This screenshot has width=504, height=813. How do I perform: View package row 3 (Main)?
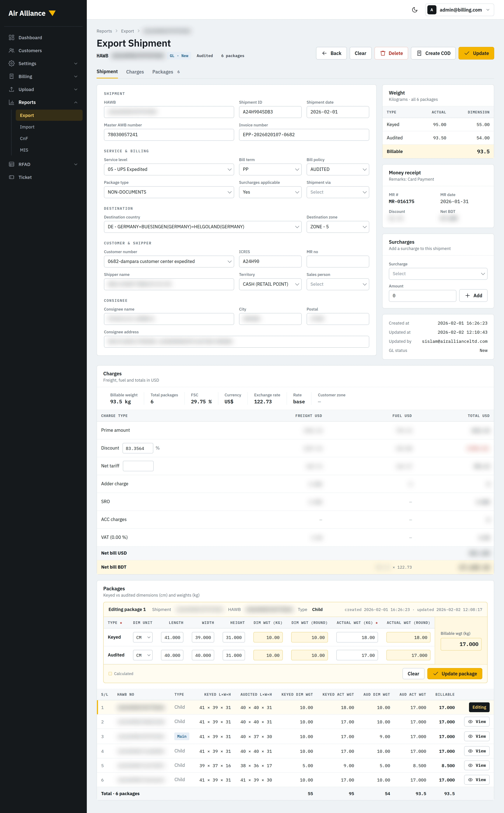coord(477,736)
